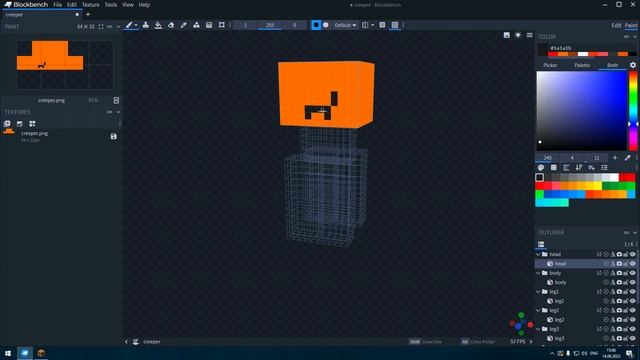640x360 pixels.
Task: Collapse the head group in outliner
Action: point(538,254)
